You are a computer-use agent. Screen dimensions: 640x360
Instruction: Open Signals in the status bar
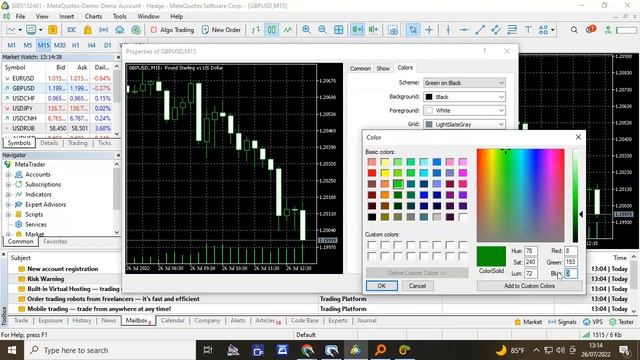pos(562,322)
